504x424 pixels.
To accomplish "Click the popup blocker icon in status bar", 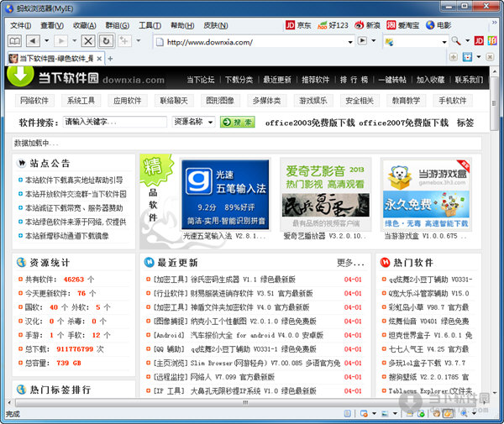I will [364, 413].
